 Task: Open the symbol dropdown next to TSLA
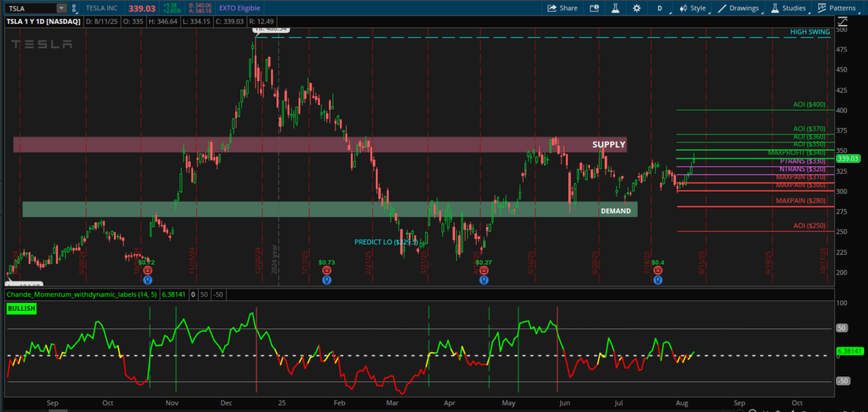click(x=61, y=8)
